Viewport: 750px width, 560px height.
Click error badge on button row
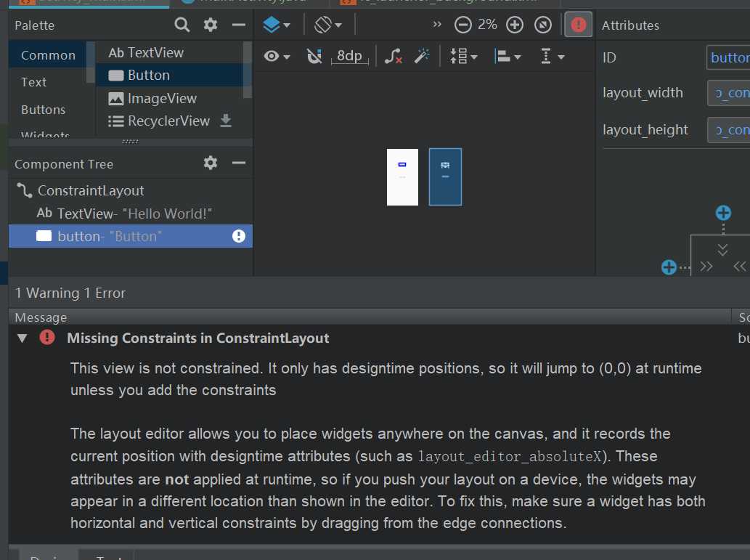tap(239, 236)
